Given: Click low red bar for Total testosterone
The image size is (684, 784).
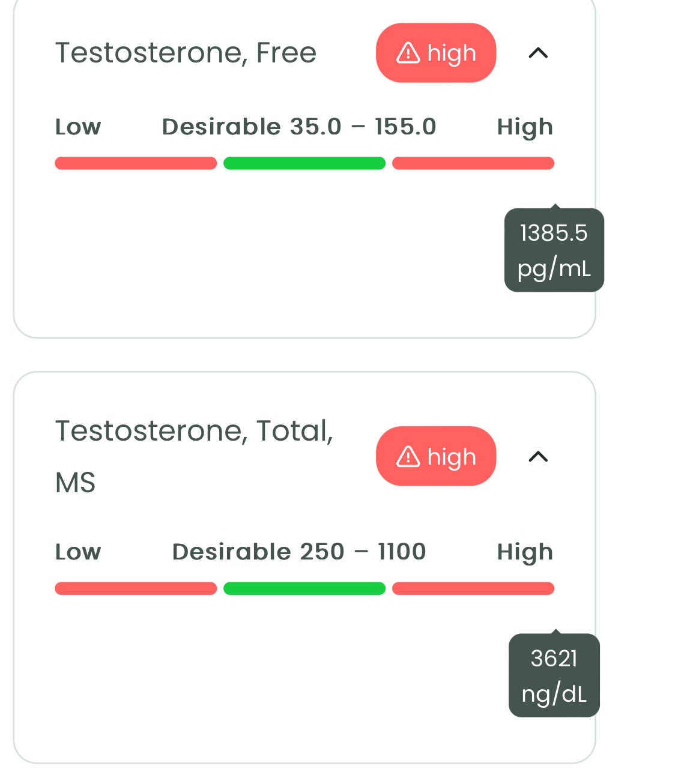Looking at the screenshot, I should point(136,588).
